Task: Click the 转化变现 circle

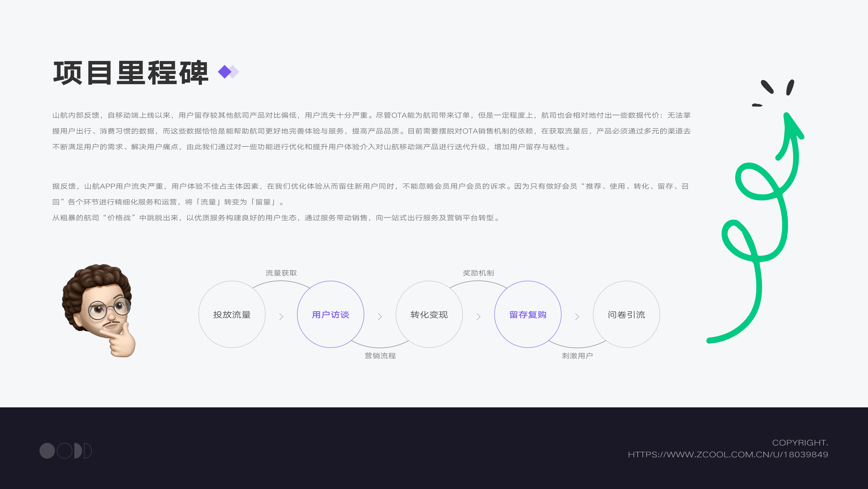Action: click(429, 314)
